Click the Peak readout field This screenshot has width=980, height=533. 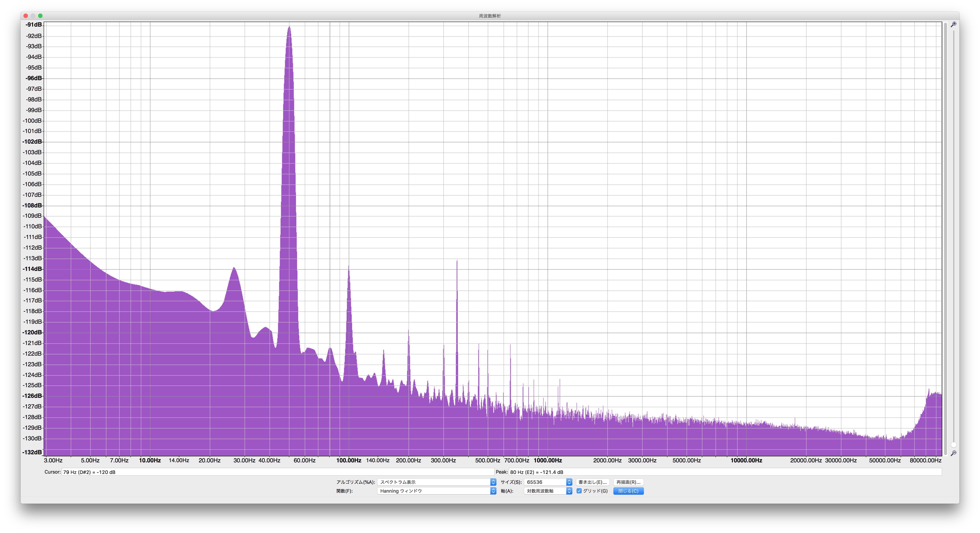725,472
